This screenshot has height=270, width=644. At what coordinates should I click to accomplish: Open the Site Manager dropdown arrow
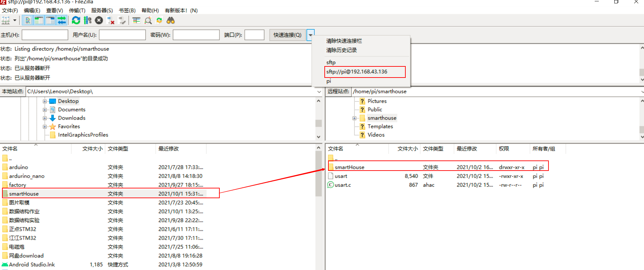coord(15,21)
